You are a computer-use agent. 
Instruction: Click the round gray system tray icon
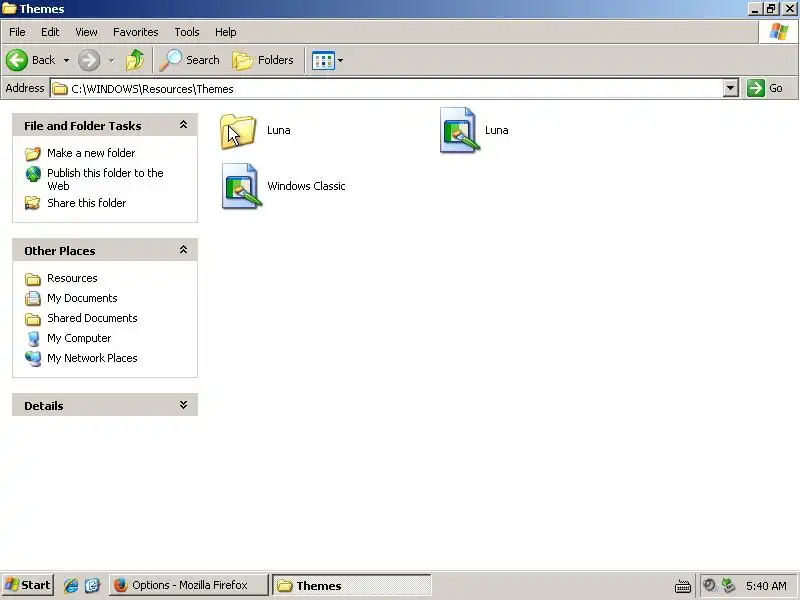tap(709, 584)
